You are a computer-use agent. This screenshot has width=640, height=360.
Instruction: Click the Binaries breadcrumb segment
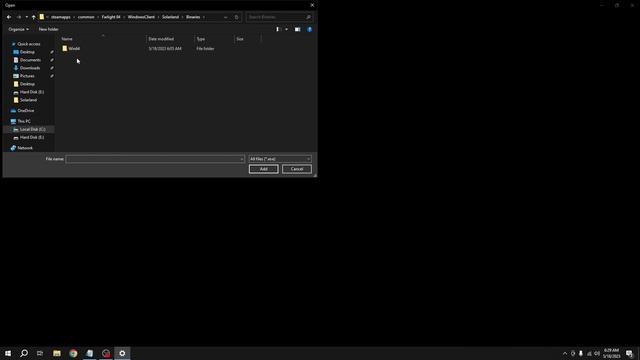(x=193, y=17)
